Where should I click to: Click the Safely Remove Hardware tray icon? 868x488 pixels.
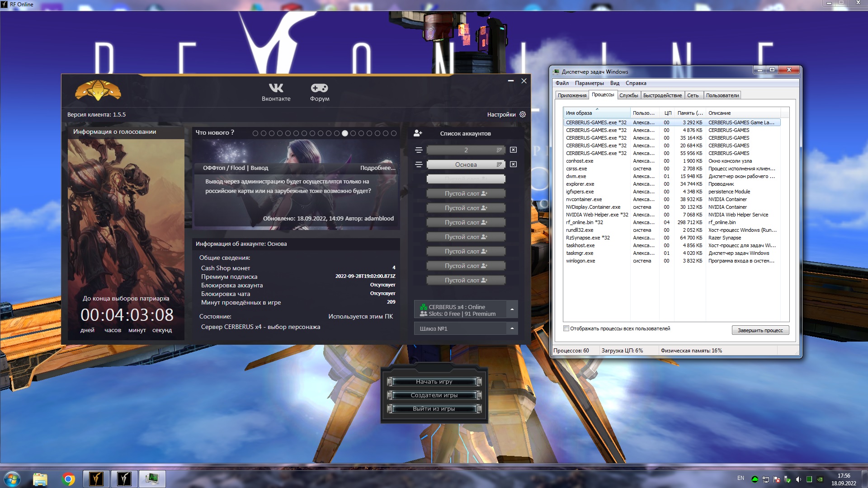click(x=788, y=479)
